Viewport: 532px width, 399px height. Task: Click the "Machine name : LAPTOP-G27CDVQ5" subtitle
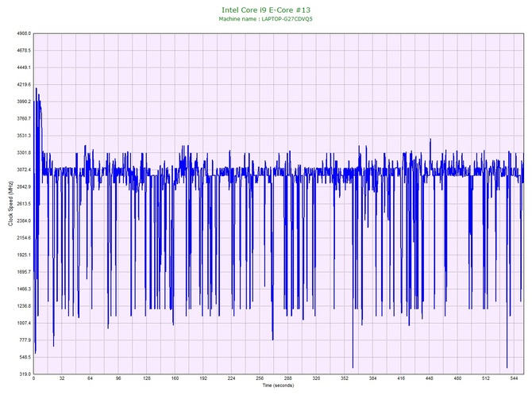(x=265, y=19)
